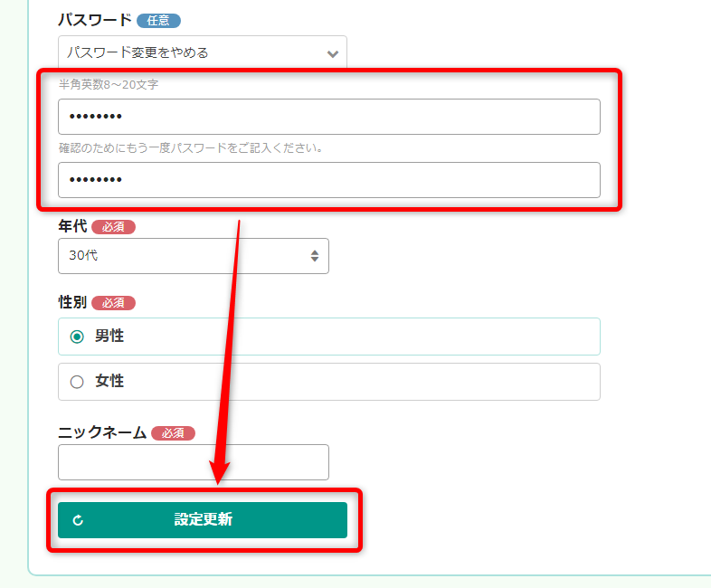Image resolution: width=711 pixels, height=588 pixels.
Task: Click the password confirmation input field
Action: tap(329, 180)
